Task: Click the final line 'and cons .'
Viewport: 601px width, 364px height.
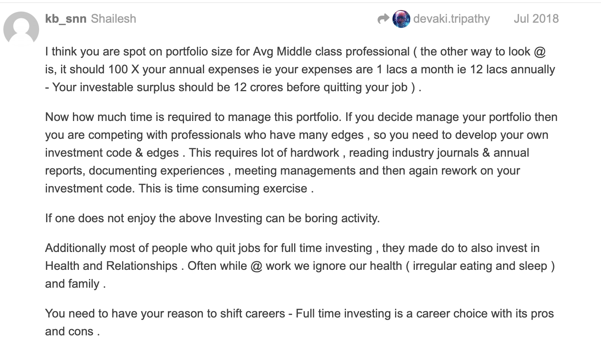Action: [x=73, y=331]
